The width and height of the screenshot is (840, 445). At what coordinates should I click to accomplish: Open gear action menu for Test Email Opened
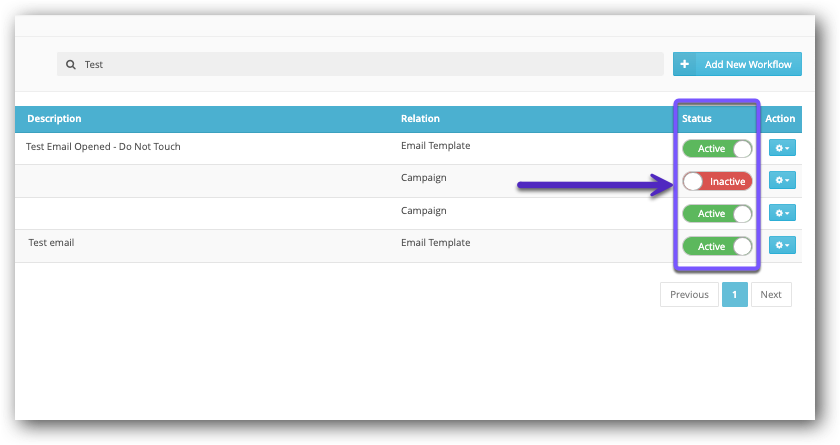click(782, 148)
